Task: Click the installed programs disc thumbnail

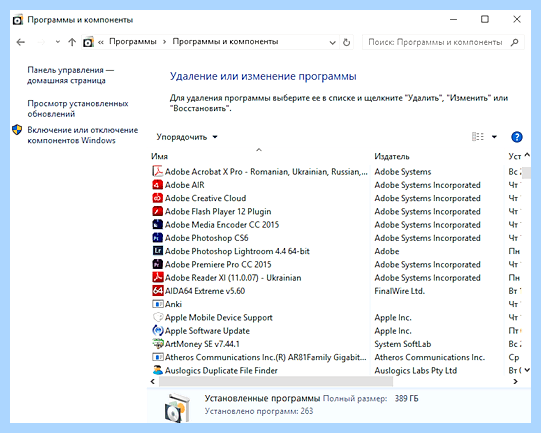Action: pos(177,407)
